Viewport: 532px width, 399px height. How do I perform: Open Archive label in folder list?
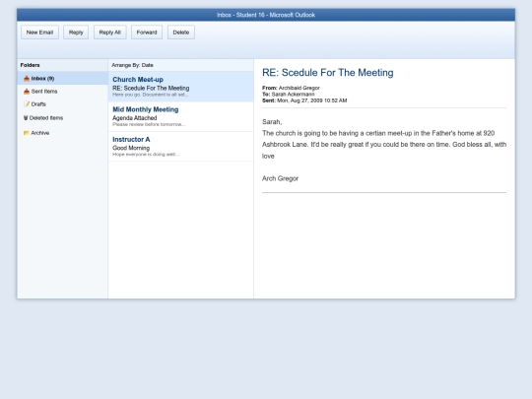pyautogui.click(x=40, y=133)
